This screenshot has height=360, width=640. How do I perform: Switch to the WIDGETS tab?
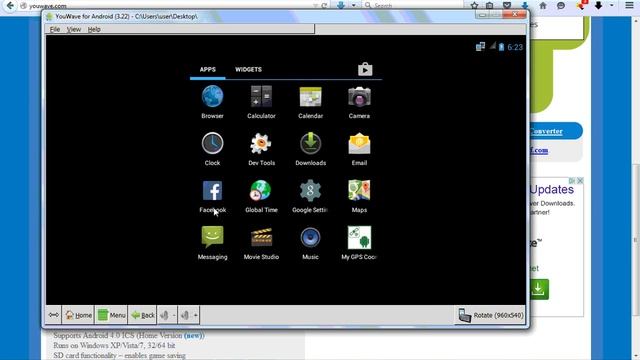pyautogui.click(x=248, y=69)
